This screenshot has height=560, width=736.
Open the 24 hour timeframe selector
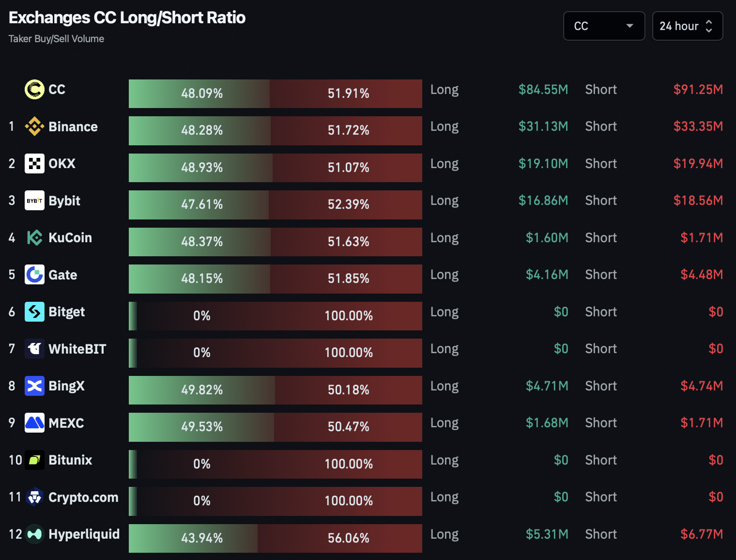click(687, 26)
